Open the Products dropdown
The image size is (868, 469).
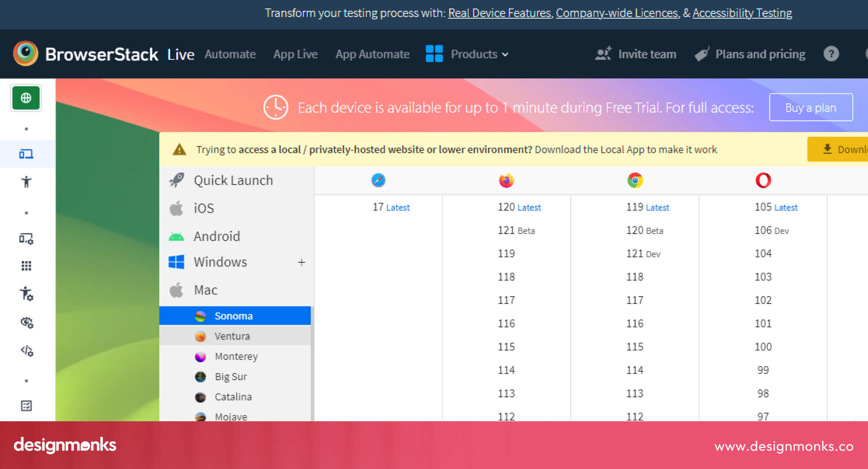[x=477, y=54]
